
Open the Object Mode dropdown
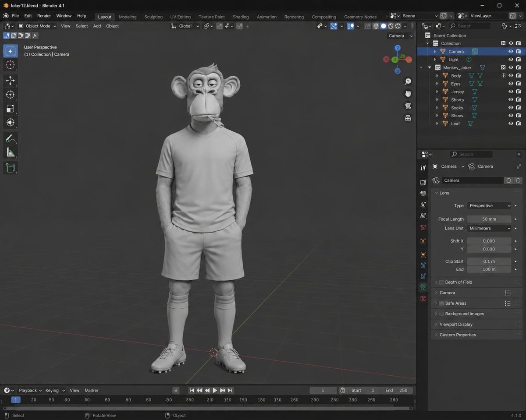[38, 26]
